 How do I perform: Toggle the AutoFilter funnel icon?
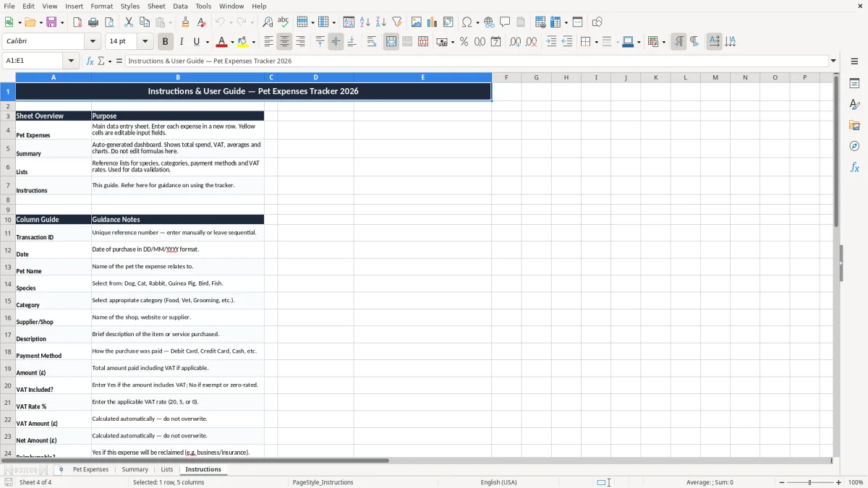pyautogui.click(x=397, y=22)
